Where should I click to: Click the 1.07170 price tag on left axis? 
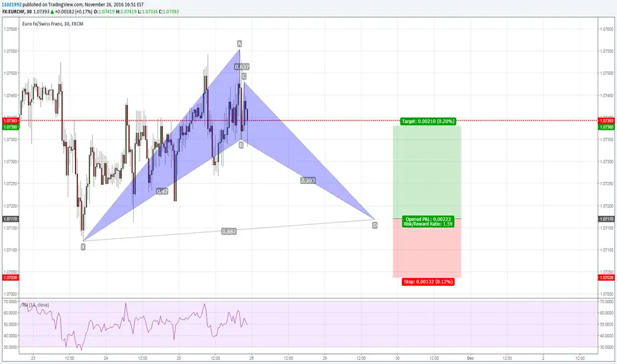(x=10, y=219)
